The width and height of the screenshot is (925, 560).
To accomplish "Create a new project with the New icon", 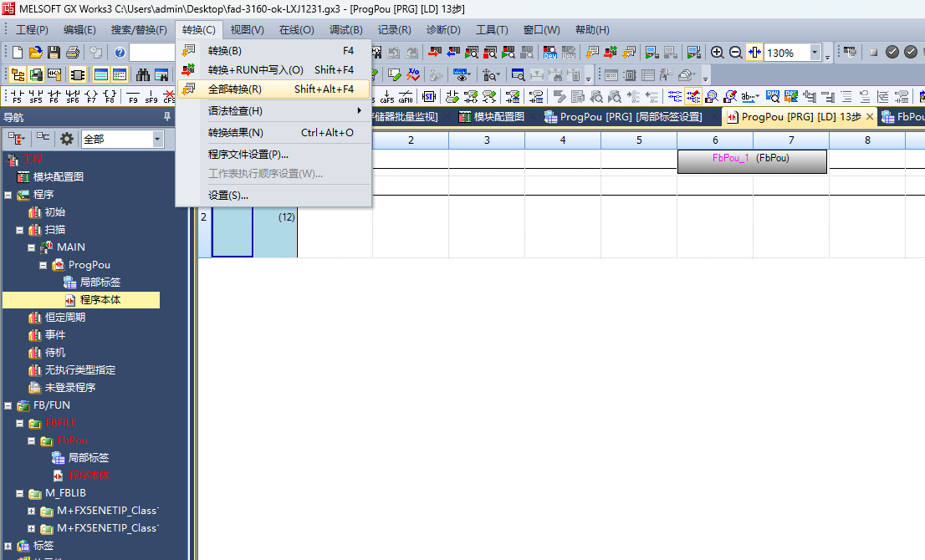I will pos(17,53).
